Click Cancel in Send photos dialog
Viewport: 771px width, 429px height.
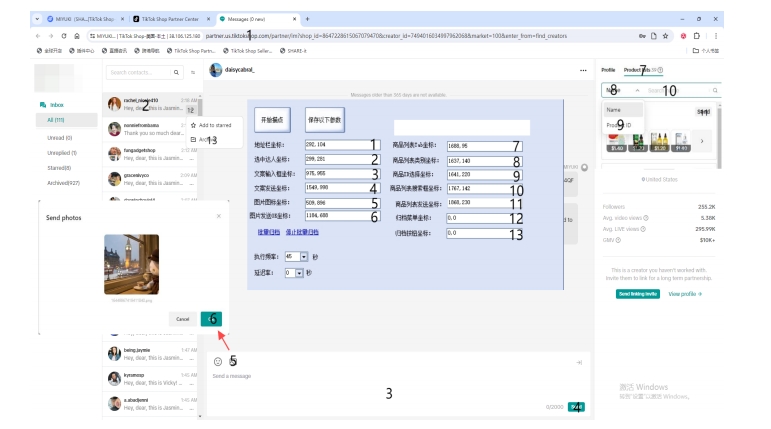click(x=182, y=319)
